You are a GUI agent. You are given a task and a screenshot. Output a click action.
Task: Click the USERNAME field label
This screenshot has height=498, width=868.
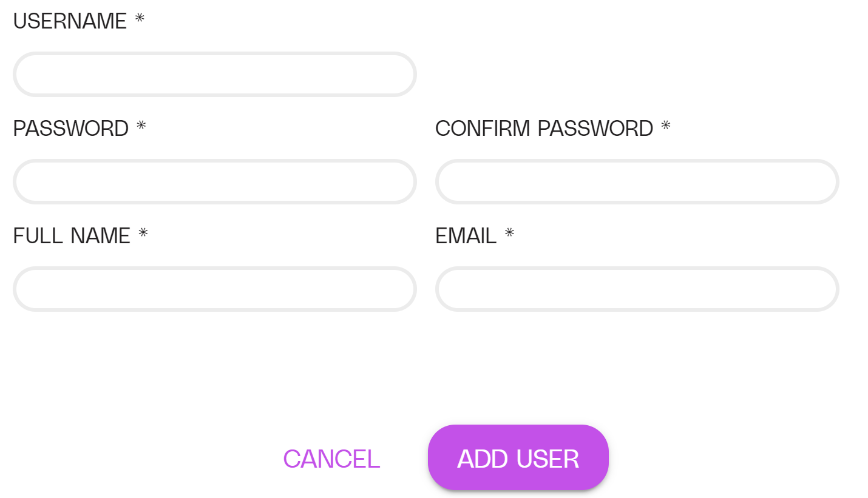pyautogui.click(x=70, y=21)
